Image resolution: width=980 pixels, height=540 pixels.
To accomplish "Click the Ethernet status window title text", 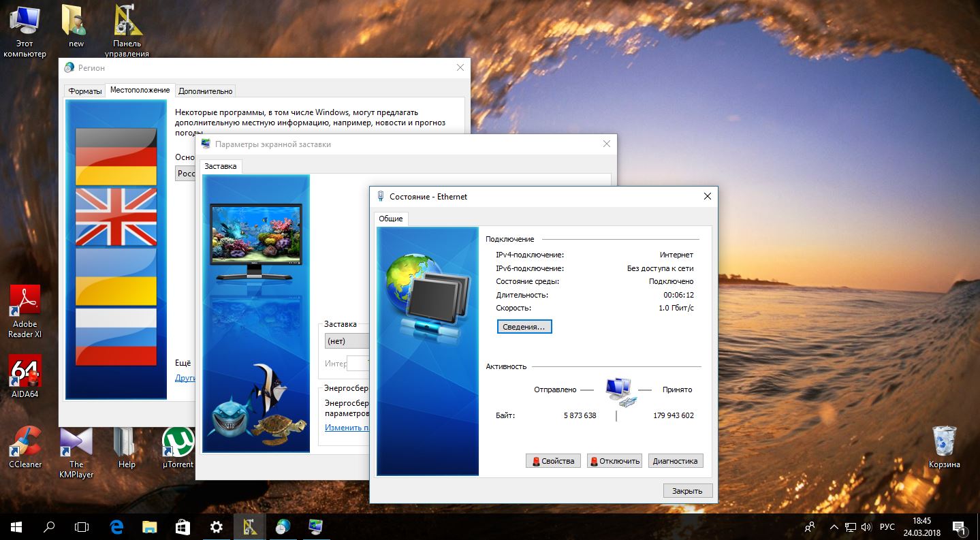I will [x=428, y=196].
